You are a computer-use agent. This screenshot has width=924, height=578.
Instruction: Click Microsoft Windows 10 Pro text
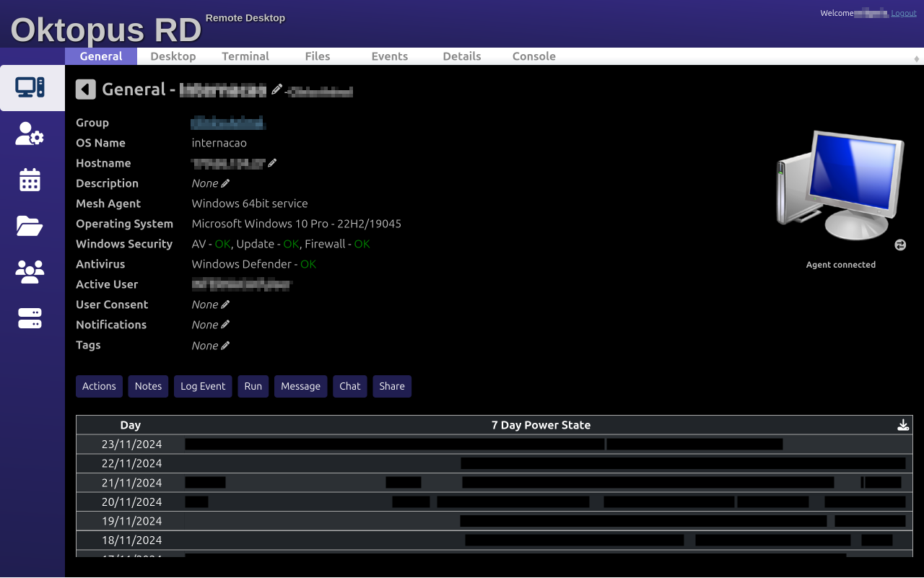297,224
